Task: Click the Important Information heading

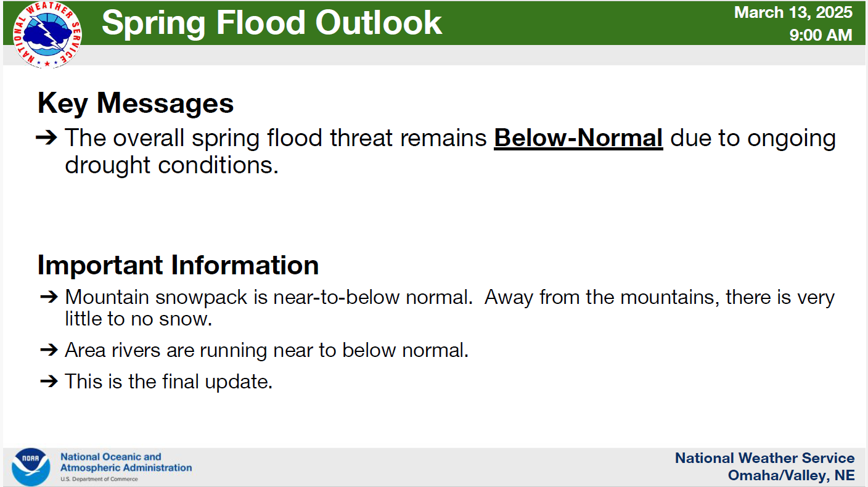Action: pos(178,264)
